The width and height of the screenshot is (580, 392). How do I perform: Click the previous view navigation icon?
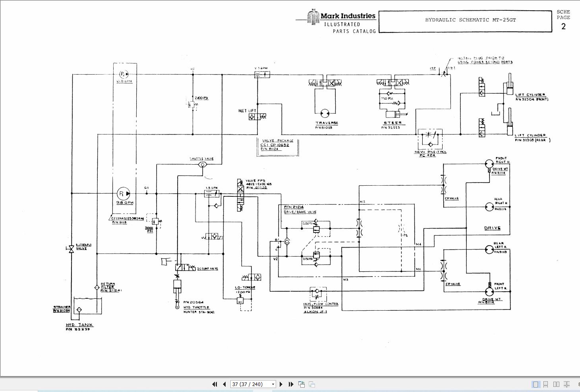pos(302,384)
